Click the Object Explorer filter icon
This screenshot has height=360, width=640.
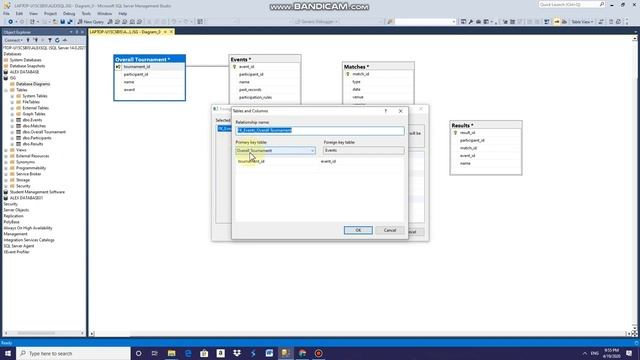pyautogui.click(x=50, y=40)
